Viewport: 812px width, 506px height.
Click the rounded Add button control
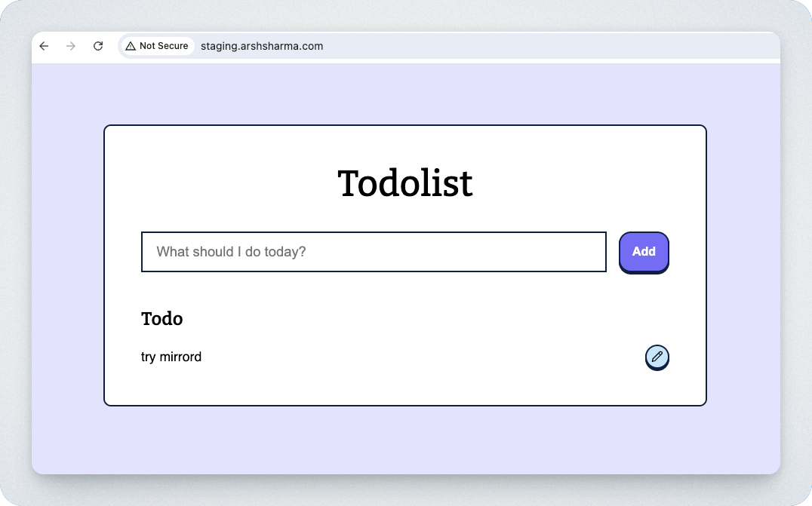pos(644,252)
